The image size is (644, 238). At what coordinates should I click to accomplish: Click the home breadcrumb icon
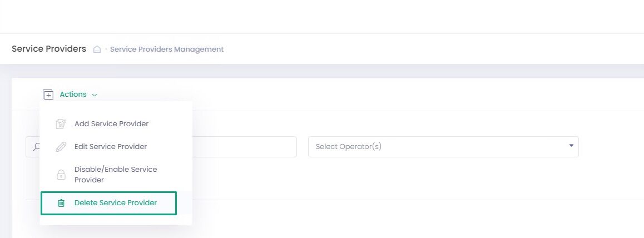[97, 49]
